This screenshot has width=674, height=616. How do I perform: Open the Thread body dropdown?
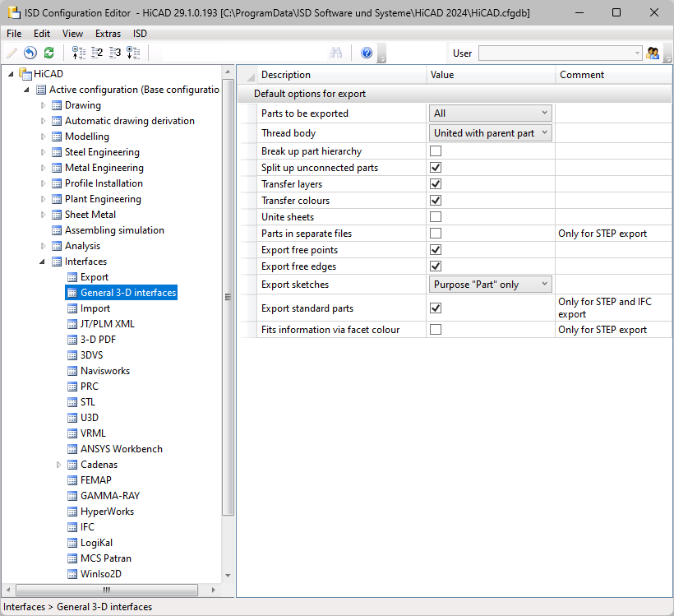point(490,133)
